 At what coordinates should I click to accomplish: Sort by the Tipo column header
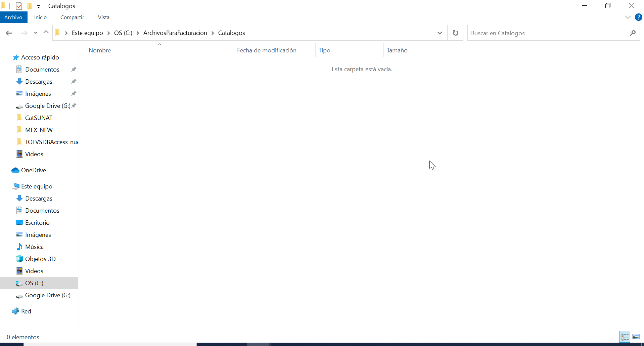tap(349, 50)
